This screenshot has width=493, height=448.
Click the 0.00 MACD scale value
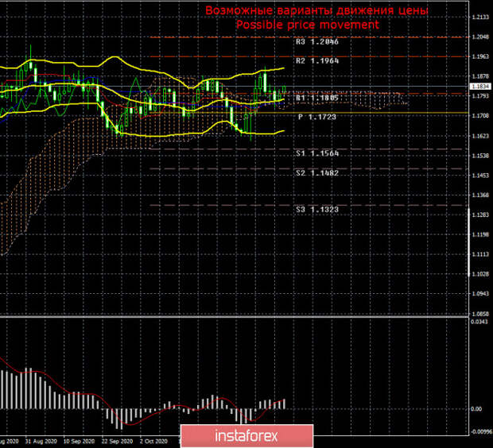point(476,409)
